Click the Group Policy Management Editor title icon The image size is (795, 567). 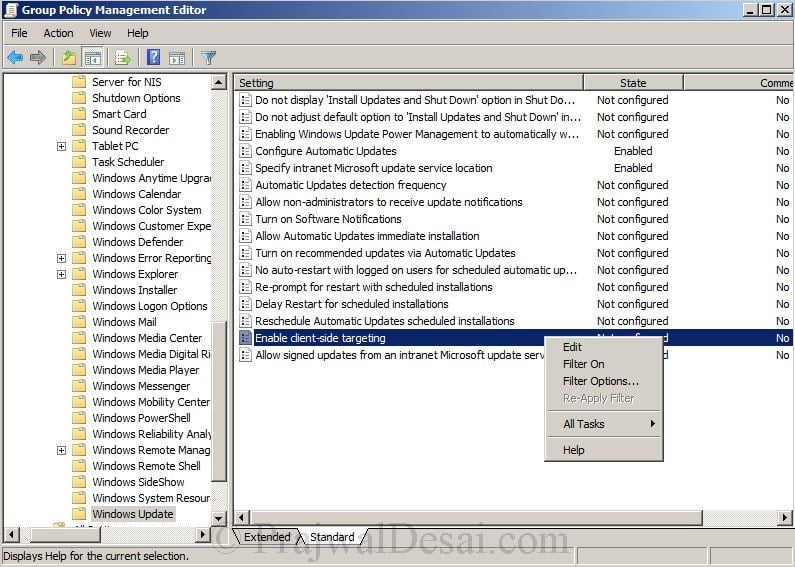(x=11, y=10)
